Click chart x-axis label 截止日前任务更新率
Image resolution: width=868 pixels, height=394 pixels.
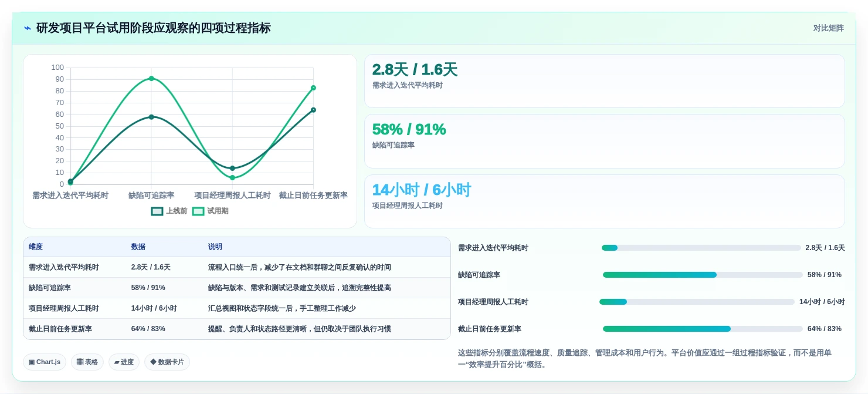(x=313, y=196)
